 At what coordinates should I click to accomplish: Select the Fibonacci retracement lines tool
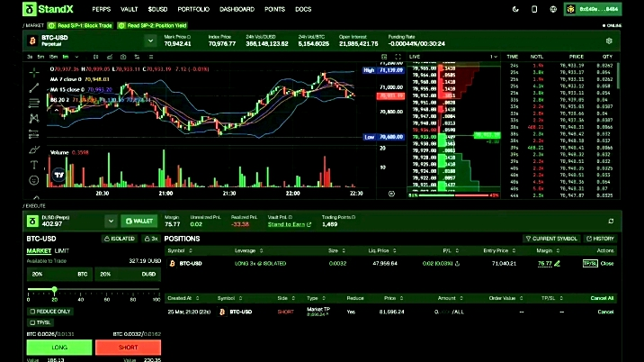(34, 103)
